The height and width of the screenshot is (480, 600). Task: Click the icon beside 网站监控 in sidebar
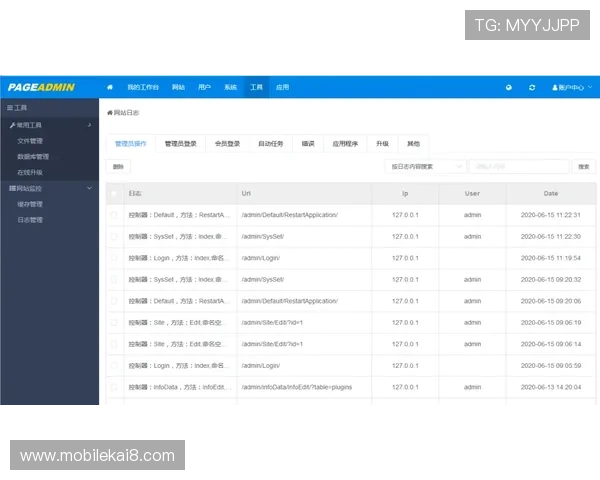[12, 188]
